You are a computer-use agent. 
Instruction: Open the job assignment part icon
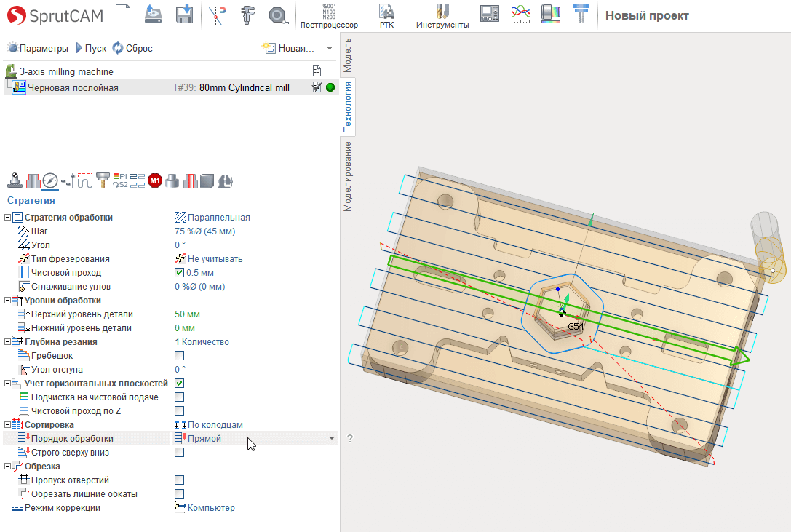point(33,180)
